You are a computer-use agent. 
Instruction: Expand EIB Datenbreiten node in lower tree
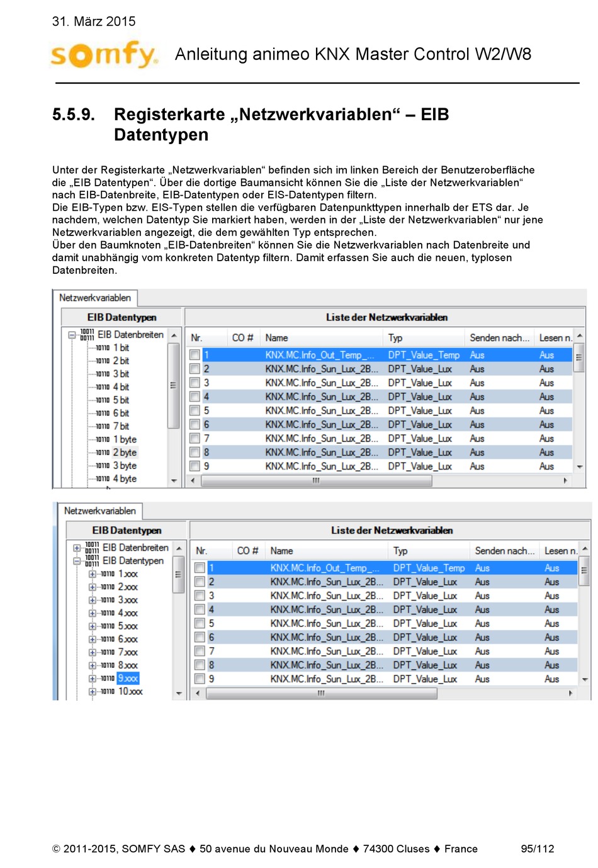(x=77, y=548)
